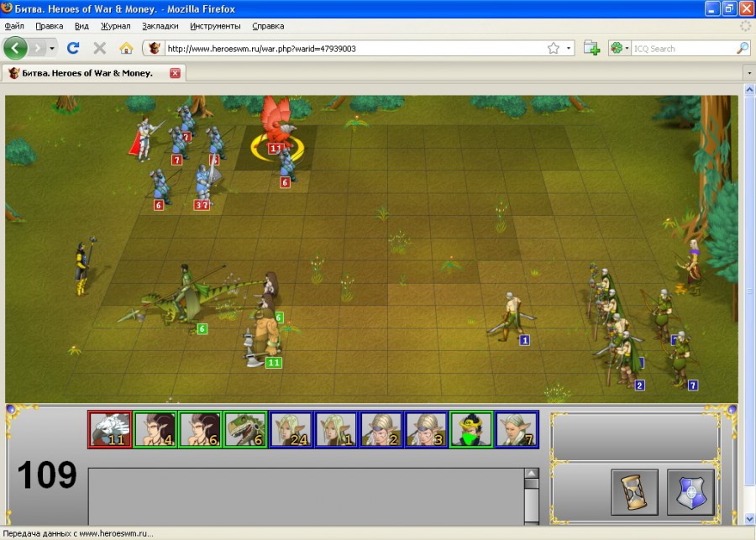Click the shield defend button

[x=691, y=492]
